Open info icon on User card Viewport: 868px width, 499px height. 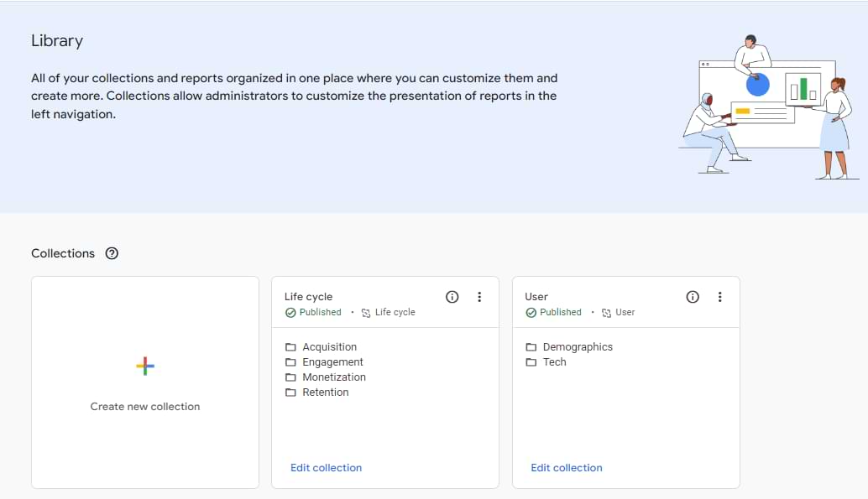(693, 297)
